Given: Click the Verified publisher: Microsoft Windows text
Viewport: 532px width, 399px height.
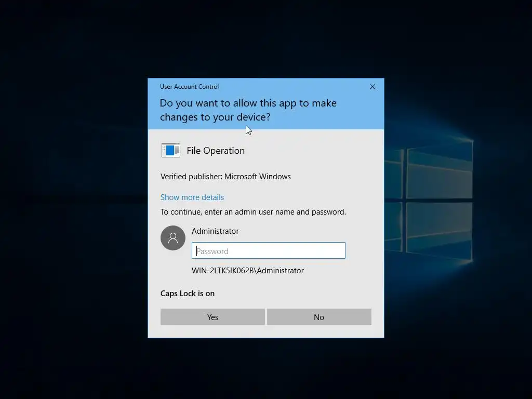Looking at the screenshot, I should click(x=225, y=177).
